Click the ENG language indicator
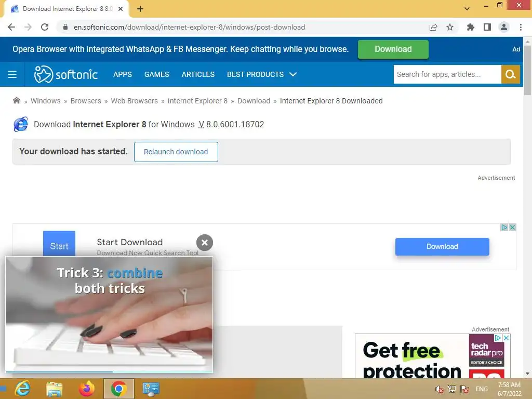Screen dimensions: 532x399 482,389
